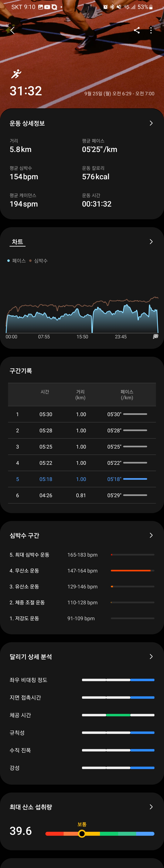Image resolution: width=164 pixels, height=868 pixels.
Task: Expand 운동 상세정보 with its chevron
Action: (151, 123)
